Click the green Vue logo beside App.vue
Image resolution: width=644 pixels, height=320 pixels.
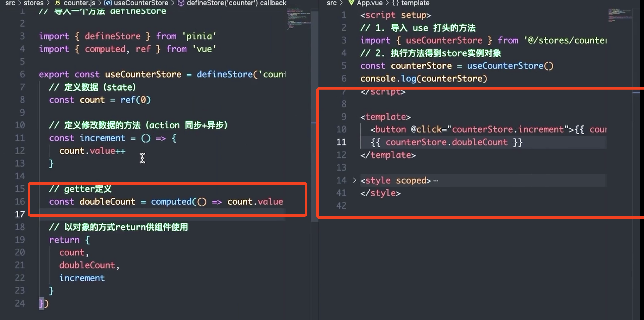pos(351,3)
